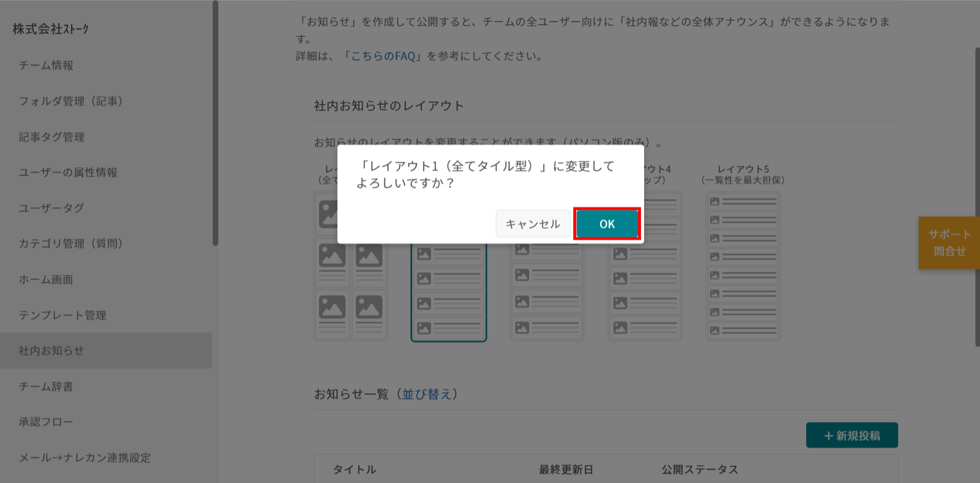The width and height of the screenshot is (980, 483).
Task: Click the sidebar vertical scrollbar
Action: point(215,123)
